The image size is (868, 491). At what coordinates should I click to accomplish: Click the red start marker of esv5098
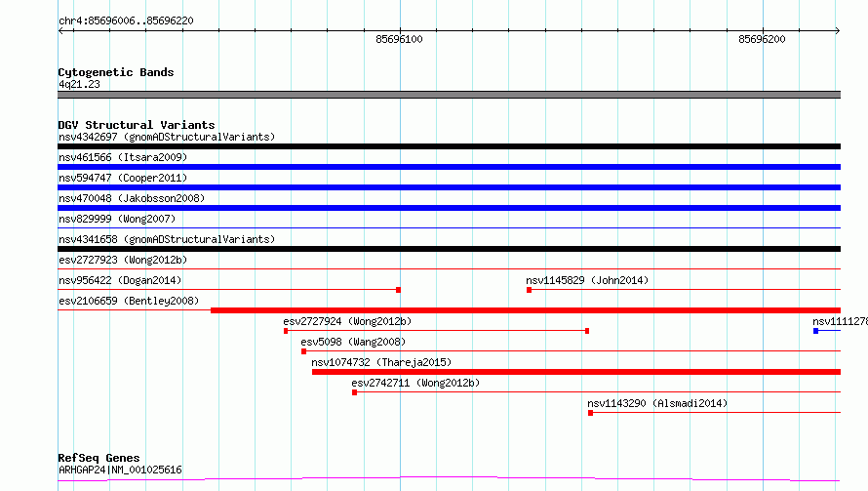[x=303, y=351]
